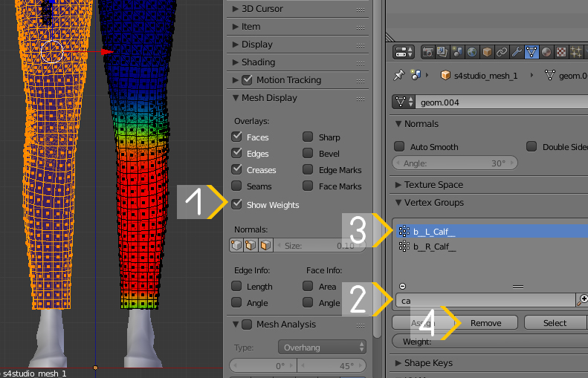Enable the Bevel overlay checkbox
This screenshot has height=378, width=588.
(308, 153)
